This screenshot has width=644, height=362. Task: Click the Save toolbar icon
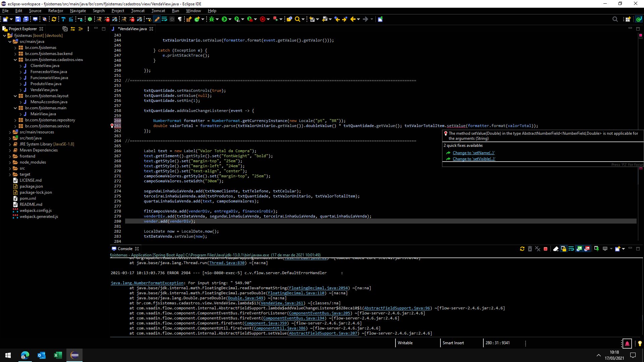[18, 19]
